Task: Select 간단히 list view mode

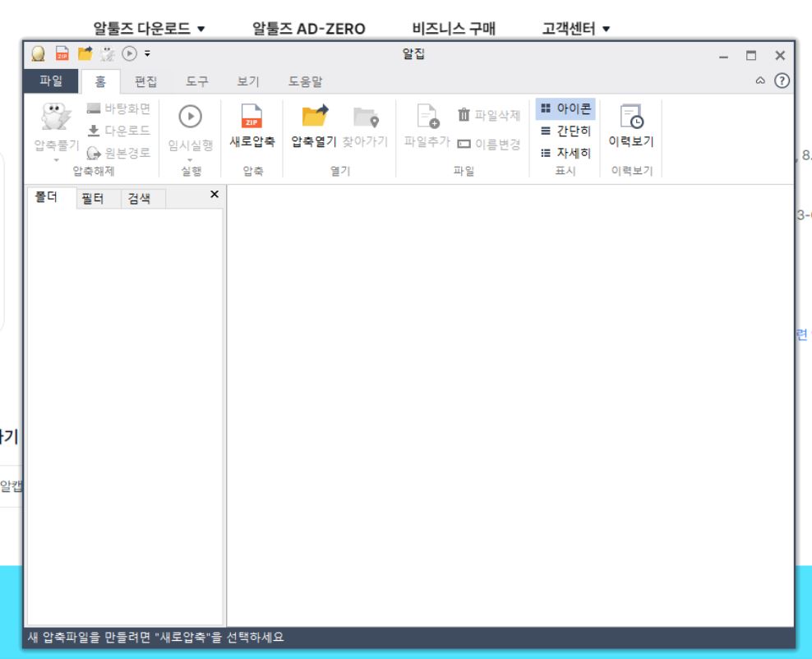Action: point(565,131)
